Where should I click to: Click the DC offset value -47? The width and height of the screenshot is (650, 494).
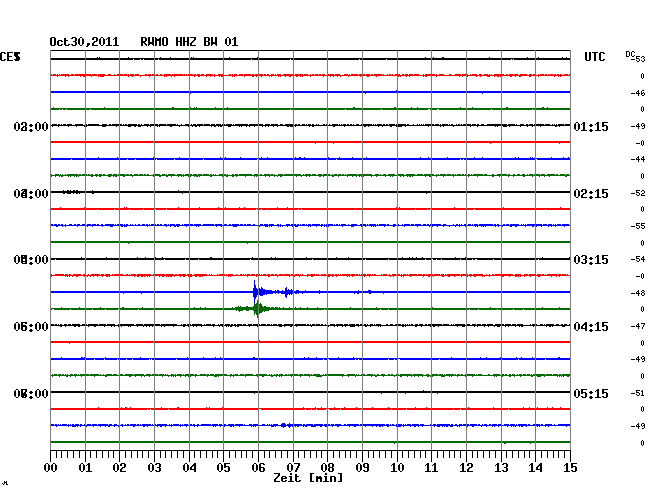click(x=638, y=326)
